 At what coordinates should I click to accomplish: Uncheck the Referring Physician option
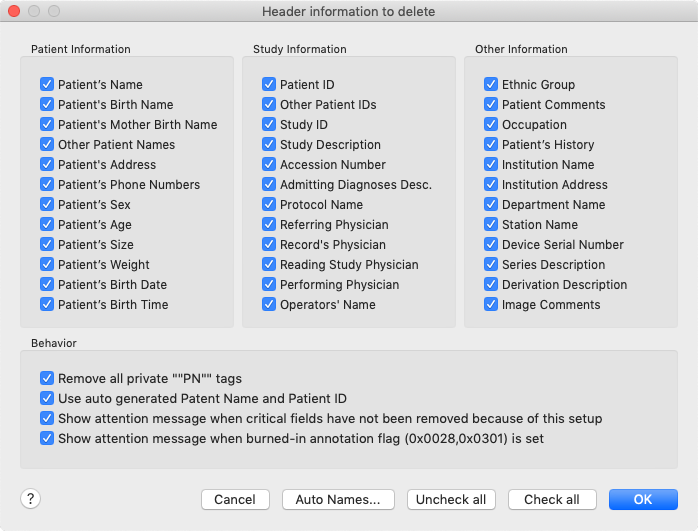[x=269, y=225]
